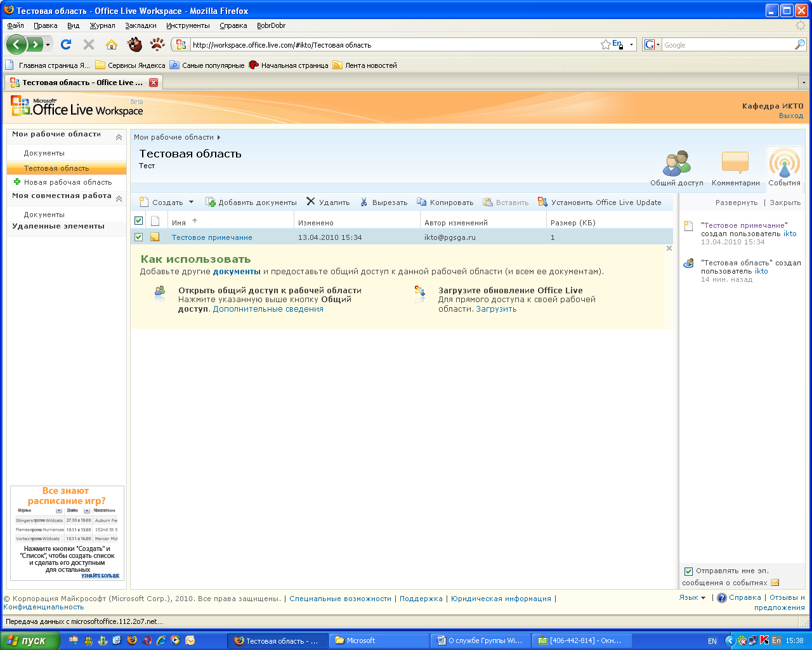Click the Firefox forward arrow button
This screenshot has width=812, height=650.
(x=34, y=44)
